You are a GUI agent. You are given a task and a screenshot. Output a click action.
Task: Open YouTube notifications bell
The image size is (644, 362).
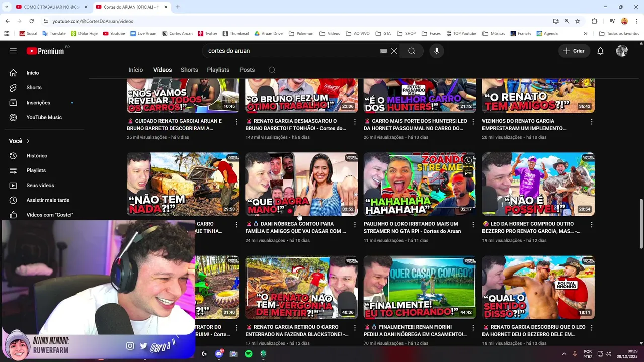click(600, 51)
